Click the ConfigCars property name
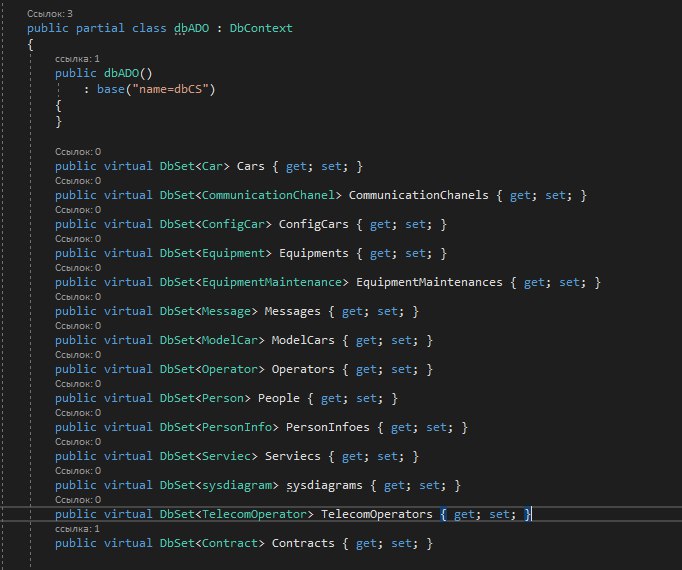 314,224
